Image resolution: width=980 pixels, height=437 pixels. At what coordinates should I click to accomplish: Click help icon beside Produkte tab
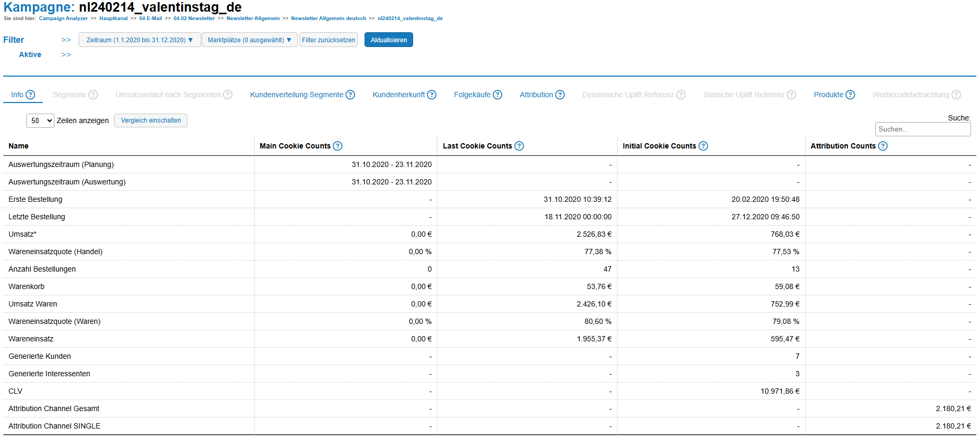click(850, 95)
